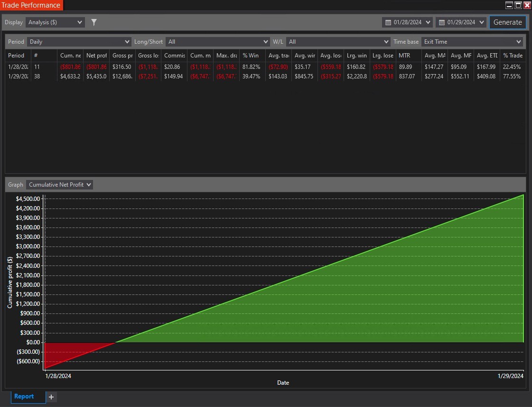Close the Trade Performance window
Image resolution: width=532 pixels, height=407 pixels.
(527, 5)
